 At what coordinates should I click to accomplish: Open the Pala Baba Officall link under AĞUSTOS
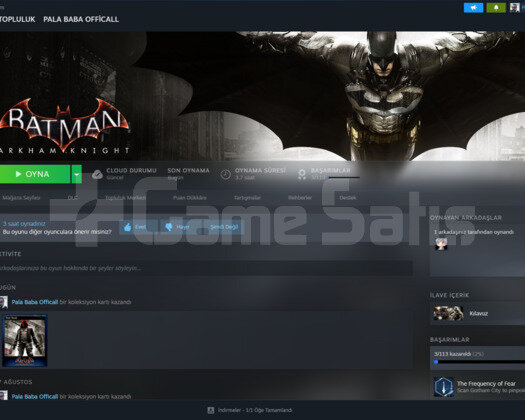coord(35,397)
